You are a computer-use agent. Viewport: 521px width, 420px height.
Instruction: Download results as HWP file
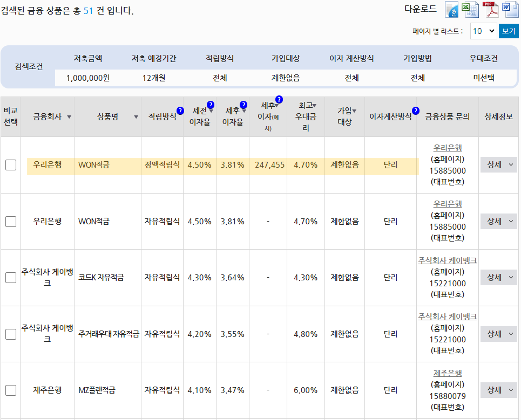point(451,10)
